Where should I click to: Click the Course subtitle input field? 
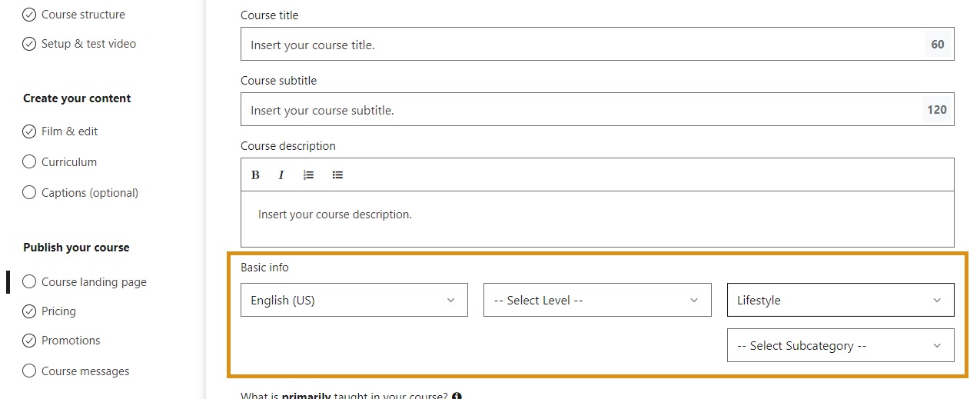[x=584, y=110]
